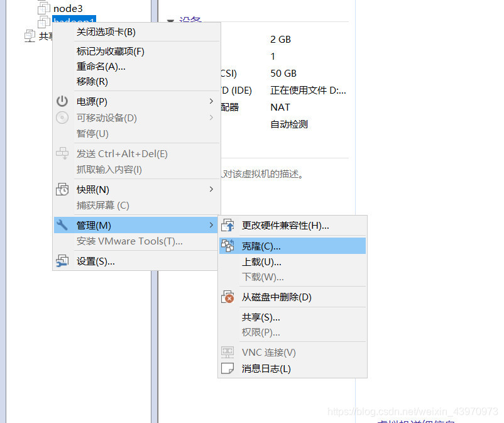Image resolution: width=504 pixels, height=423 pixels.
Task: Click the delete-from-disk icon
Action: tap(228, 297)
